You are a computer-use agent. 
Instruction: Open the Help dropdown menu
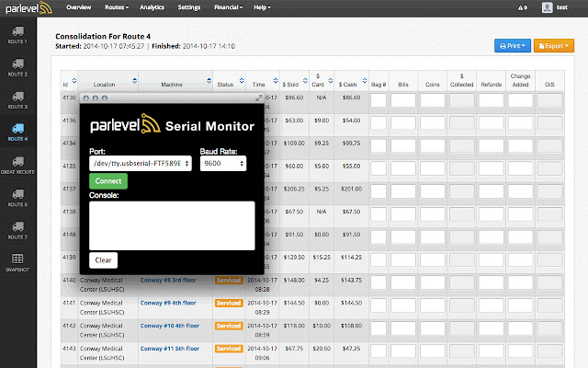pyautogui.click(x=262, y=7)
